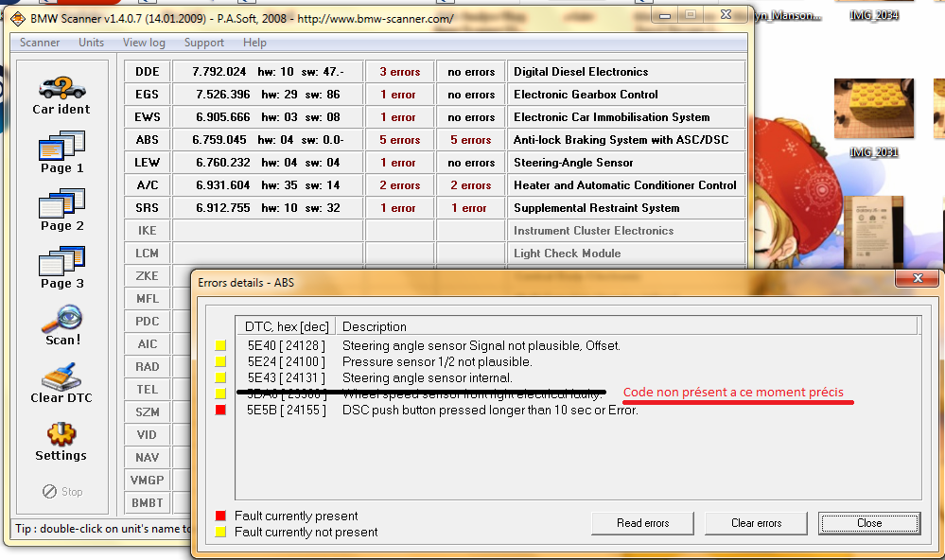Click ABS '5 errors' first column cell
The image size is (945, 560).
click(399, 140)
